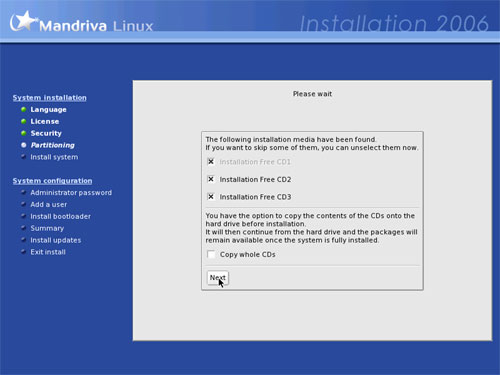Select System configuration heading
The height and width of the screenshot is (375, 500).
pyautogui.click(x=52, y=181)
